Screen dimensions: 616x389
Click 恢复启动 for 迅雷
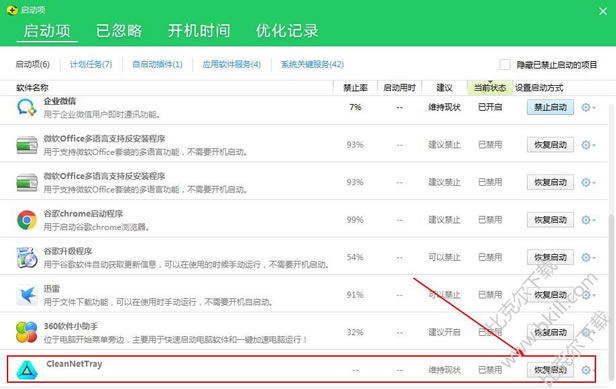click(x=550, y=295)
